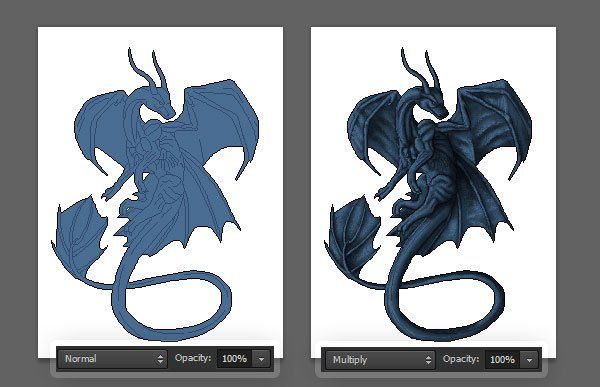Expand opacity slider arrow beside Multiply mode
This screenshot has height=387, width=600.
[530, 359]
